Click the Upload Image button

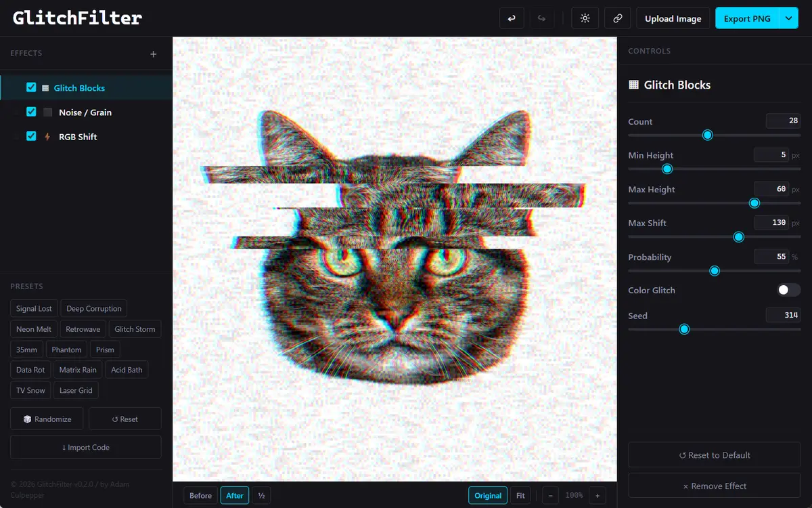click(x=673, y=18)
